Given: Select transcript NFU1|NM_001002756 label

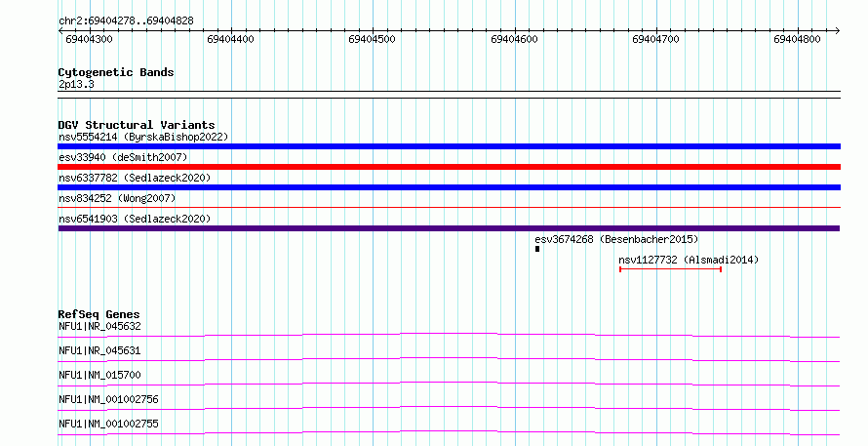Looking at the screenshot, I should coord(108,399).
